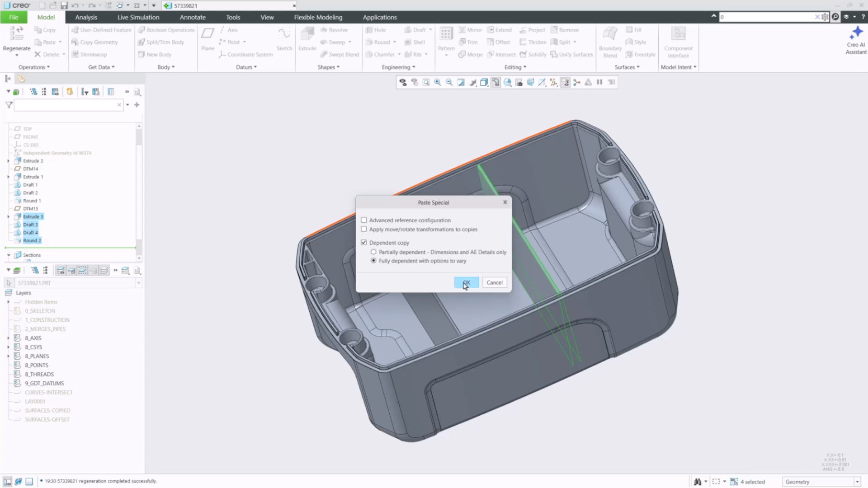Image resolution: width=868 pixels, height=488 pixels.
Task: Switch to the Flexible Modeling tab
Action: pyautogui.click(x=318, y=17)
